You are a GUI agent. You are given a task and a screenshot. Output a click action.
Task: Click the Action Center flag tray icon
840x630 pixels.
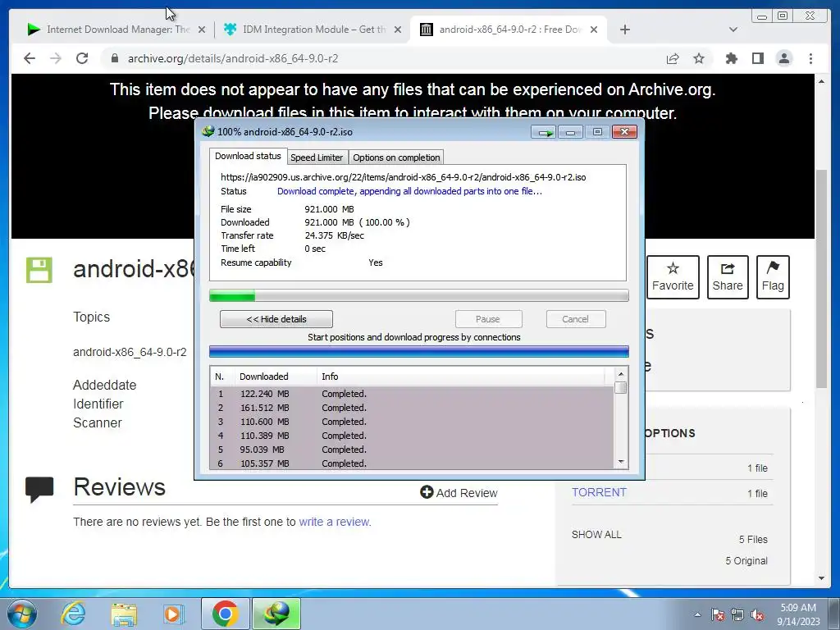pyautogui.click(x=718, y=614)
